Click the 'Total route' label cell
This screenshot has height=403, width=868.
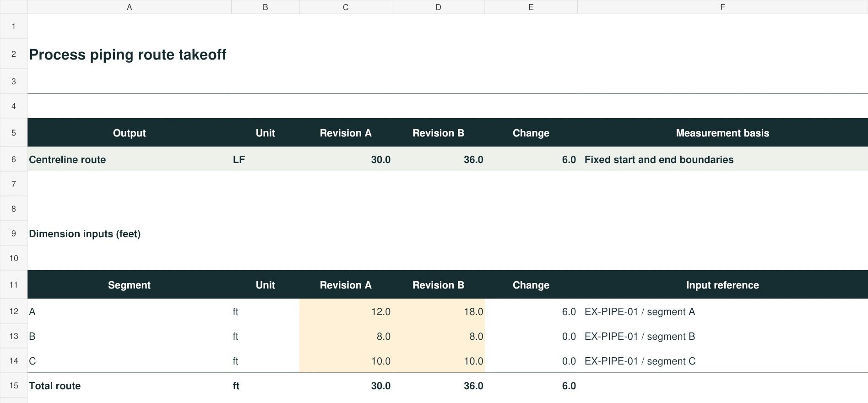[x=130, y=386]
